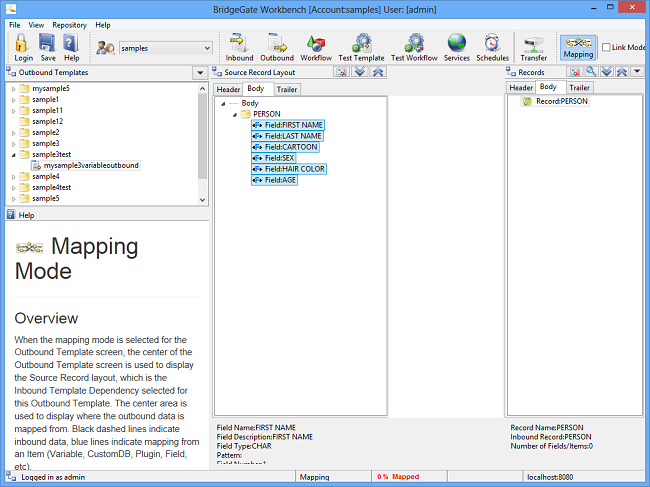Open the Repository menu
The image size is (650, 487).
tap(69, 25)
